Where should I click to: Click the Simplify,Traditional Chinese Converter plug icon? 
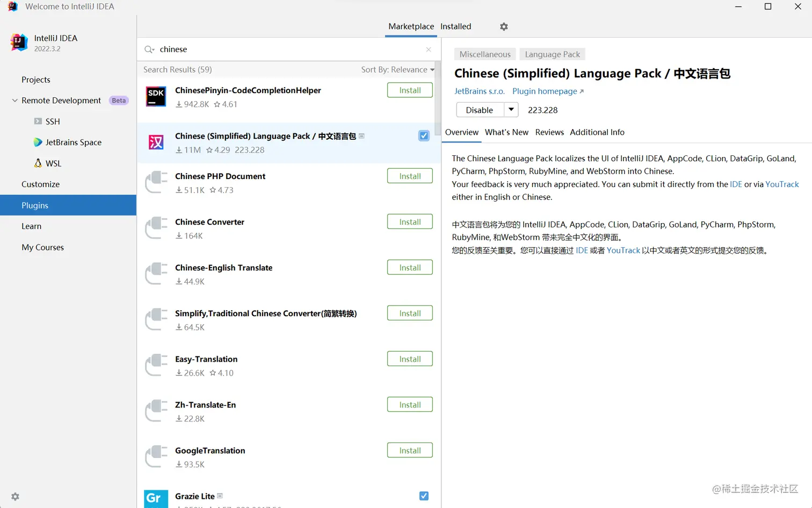coord(156,319)
